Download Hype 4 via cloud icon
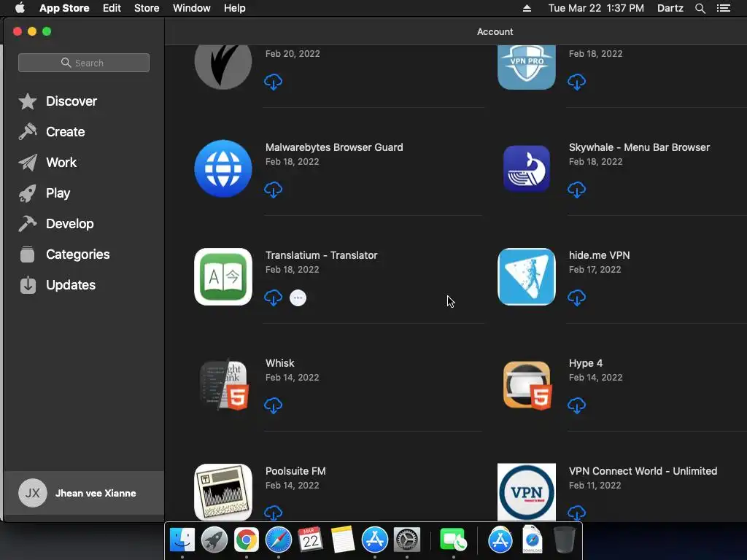 [576, 405]
